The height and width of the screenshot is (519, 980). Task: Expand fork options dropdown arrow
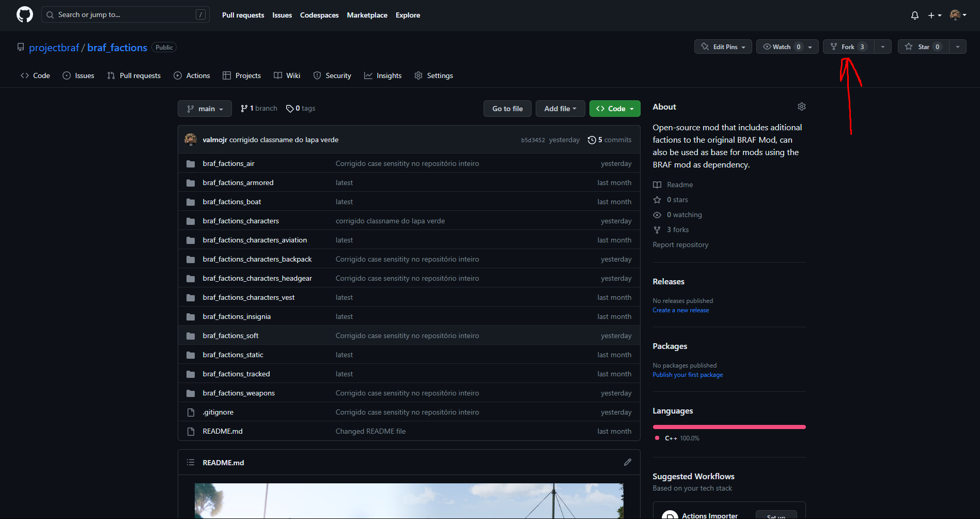click(x=883, y=47)
